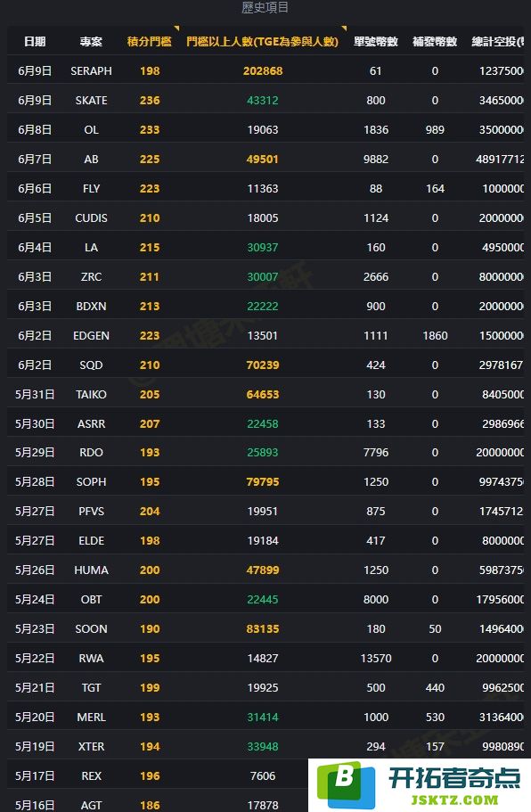
Task: Select the 補發幣數 column header
Action: (x=435, y=41)
